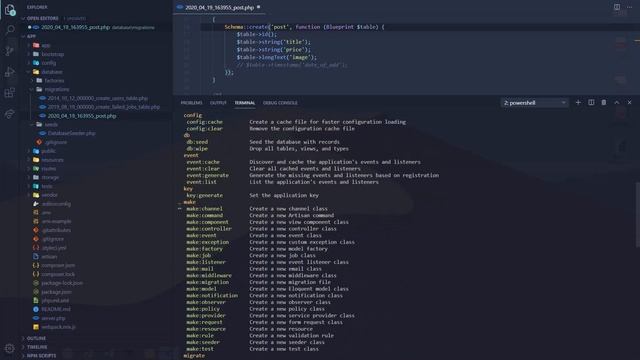
Task: Open the Extensions view
Action: 10,93
